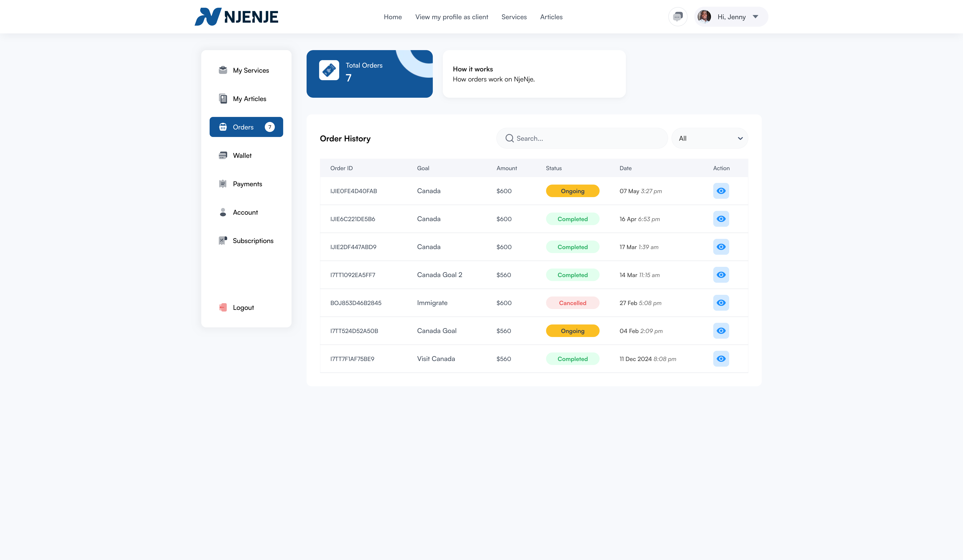Click the Date column header
963x560 pixels.
point(625,168)
